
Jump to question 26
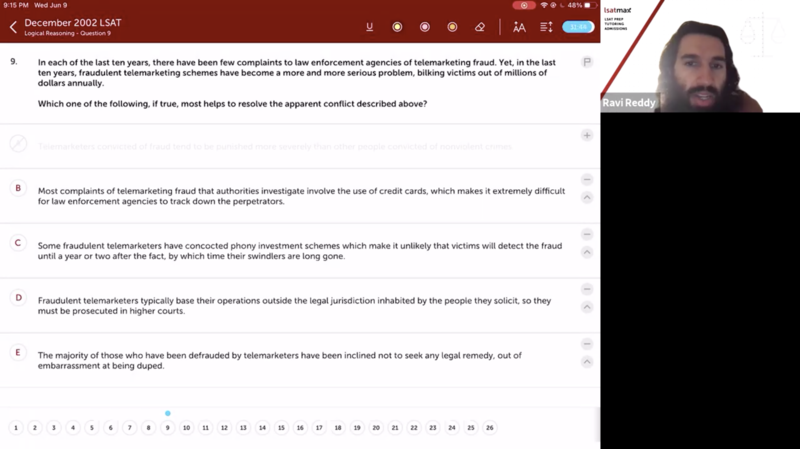[x=489, y=428]
